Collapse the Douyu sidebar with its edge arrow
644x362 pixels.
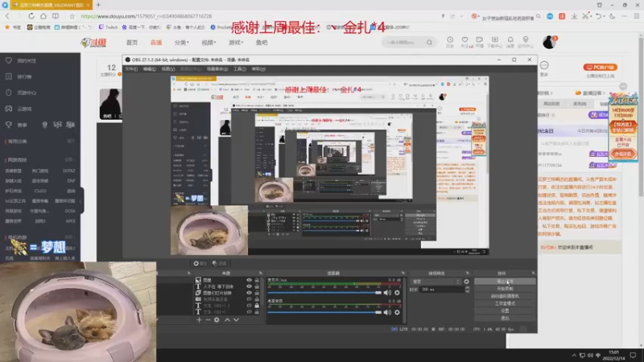coord(81,200)
